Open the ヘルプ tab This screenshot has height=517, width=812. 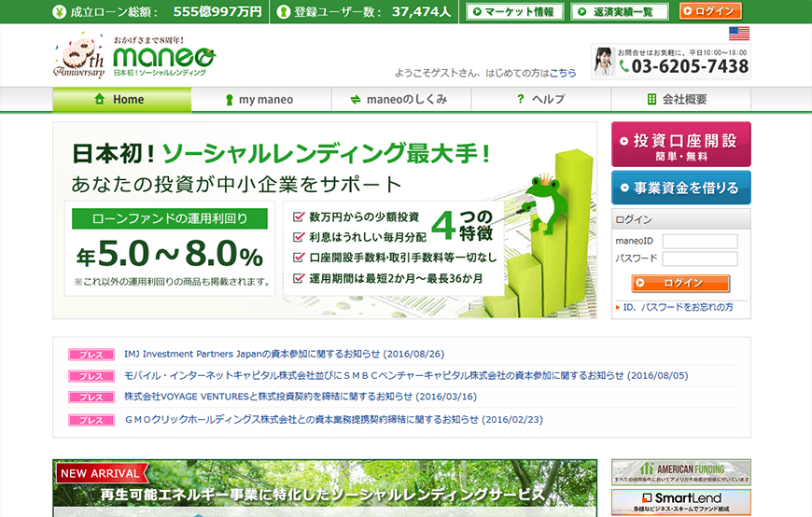click(x=541, y=99)
